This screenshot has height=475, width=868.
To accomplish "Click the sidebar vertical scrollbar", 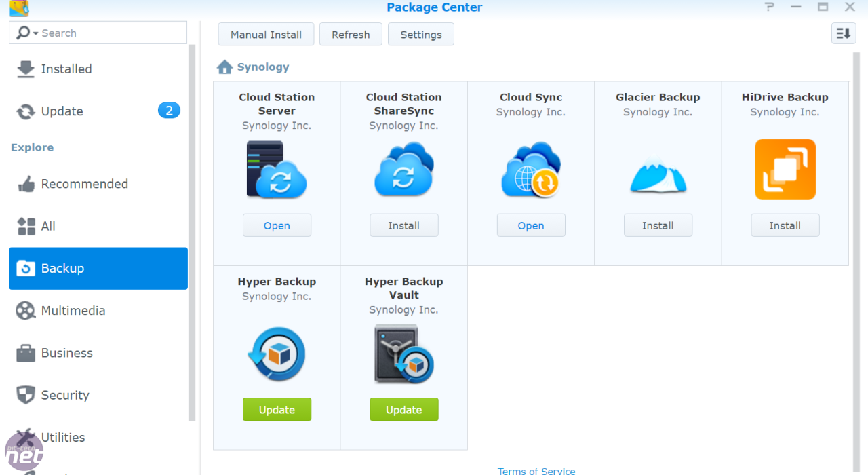I will [192, 233].
